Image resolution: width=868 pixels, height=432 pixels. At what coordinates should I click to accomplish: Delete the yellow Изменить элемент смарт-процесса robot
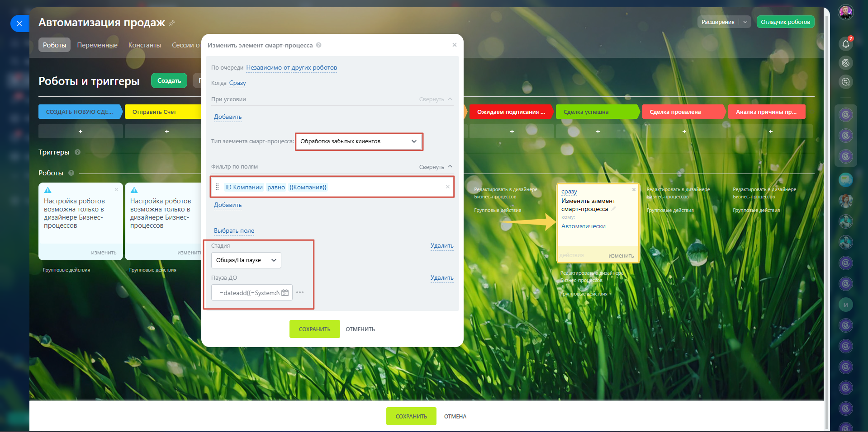(634, 190)
